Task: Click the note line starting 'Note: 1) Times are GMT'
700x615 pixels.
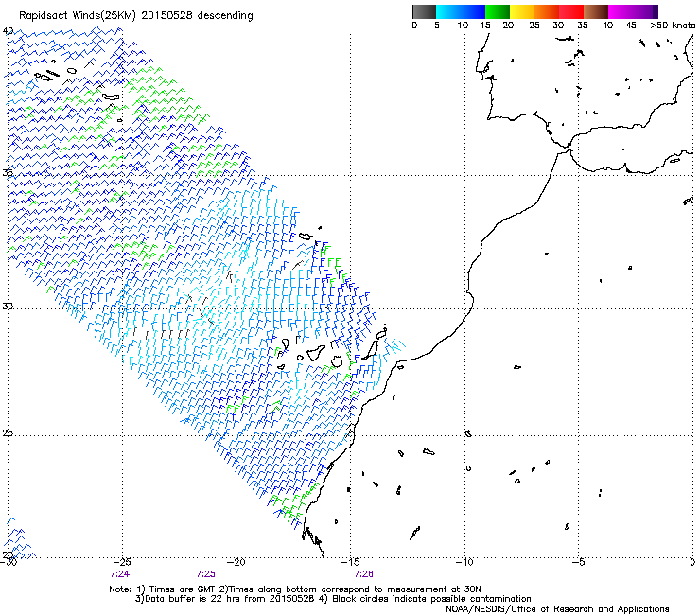Action: pyautogui.click(x=295, y=589)
